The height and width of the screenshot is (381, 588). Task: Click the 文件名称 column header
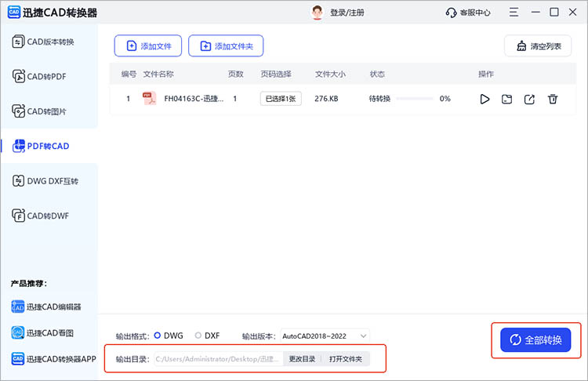tap(158, 74)
